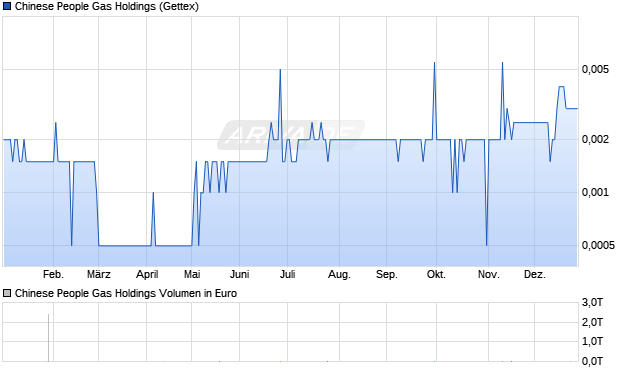Screen dimensions: 620x371
Task: Click the price dip to 0,0005 just before Nov.
Action: point(487,245)
